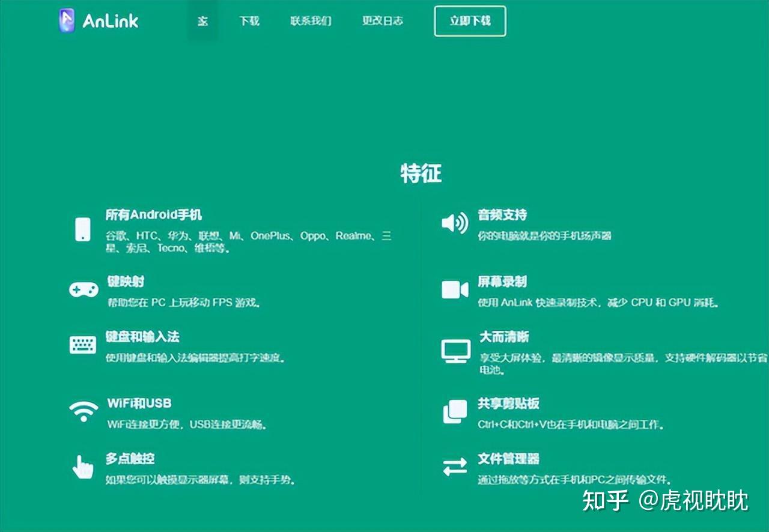Image resolution: width=769 pixels, height=532 pixels.
Task: Click the description mentioning Ctrl+C和Ctrl+V
Action: coord(571,425)
